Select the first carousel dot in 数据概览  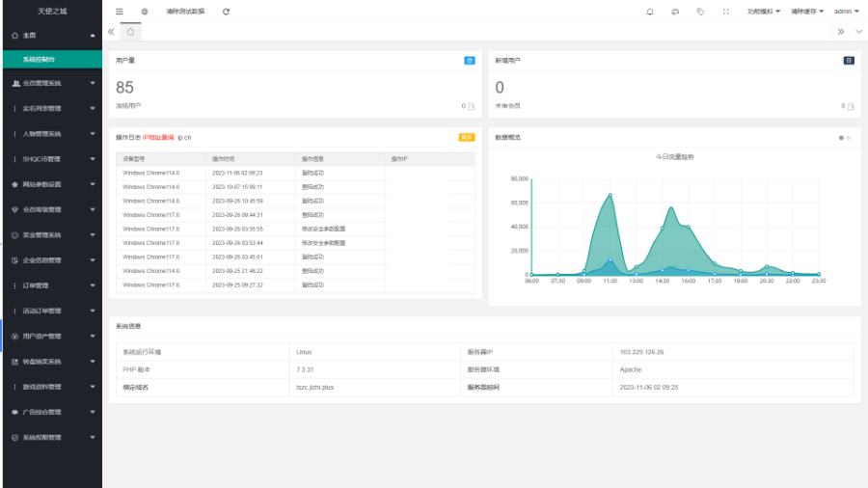[x=841, y=138]
